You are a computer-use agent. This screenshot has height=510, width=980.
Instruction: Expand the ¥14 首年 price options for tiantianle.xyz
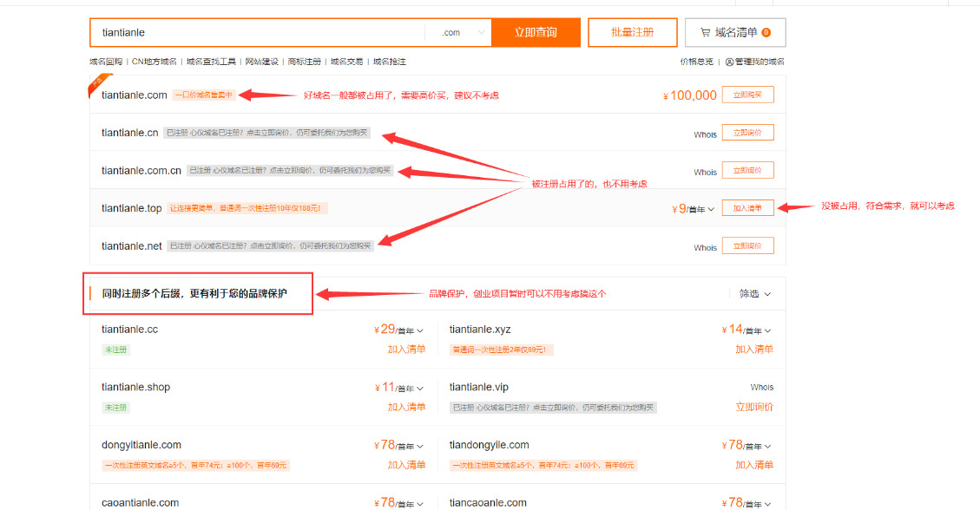tap(768, 330)
